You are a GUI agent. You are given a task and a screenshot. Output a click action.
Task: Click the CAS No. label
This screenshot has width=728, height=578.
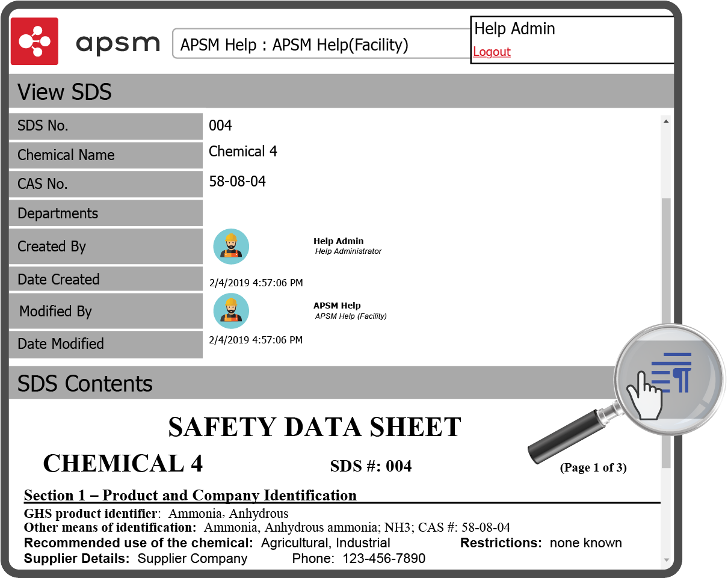pyautogui.click(x=42, y=184)
